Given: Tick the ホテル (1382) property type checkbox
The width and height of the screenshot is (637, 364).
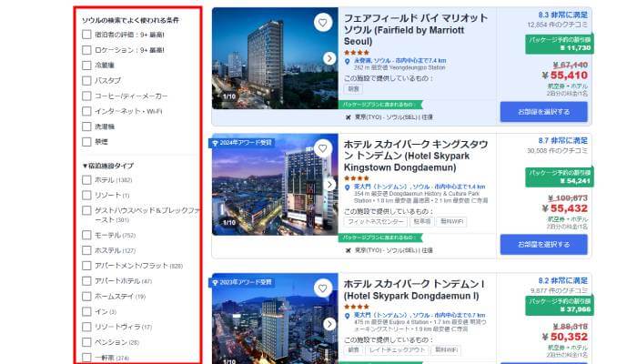Looking at the screenshot, I should 86,180.
